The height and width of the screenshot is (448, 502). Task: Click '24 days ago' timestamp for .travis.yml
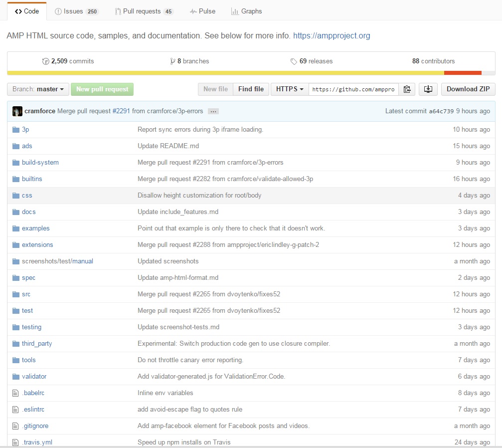tap(472, 443)
